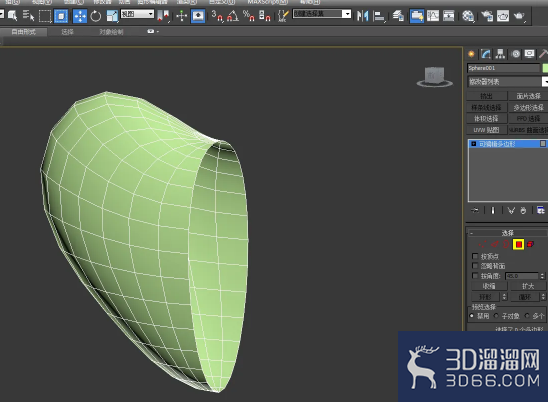Switch to the 选择 ribbon tab
This screenshot has width=548, height=402.
coord(67,32)
